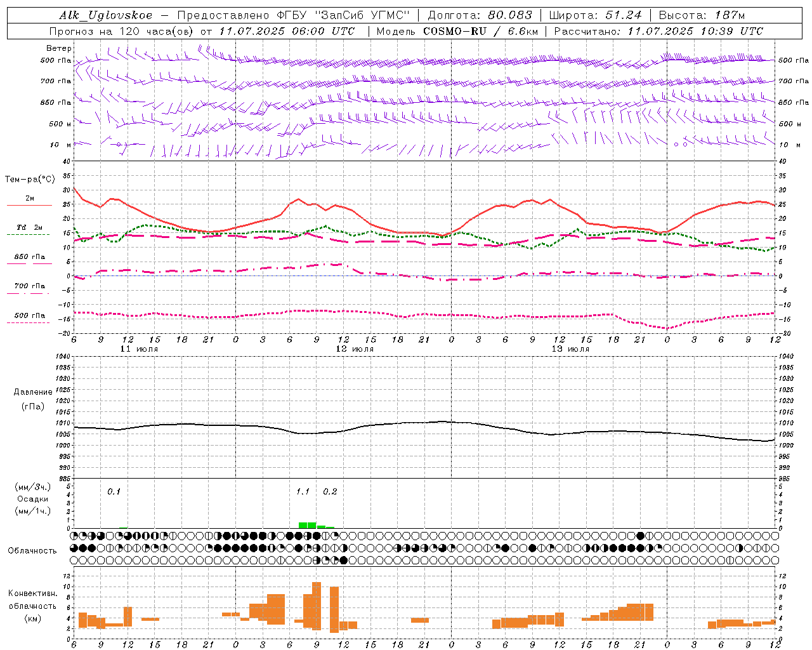Select the precipitation value '0.2'
Screen dimensions: 812x650
pyautogui.click(x=330, y=492)
